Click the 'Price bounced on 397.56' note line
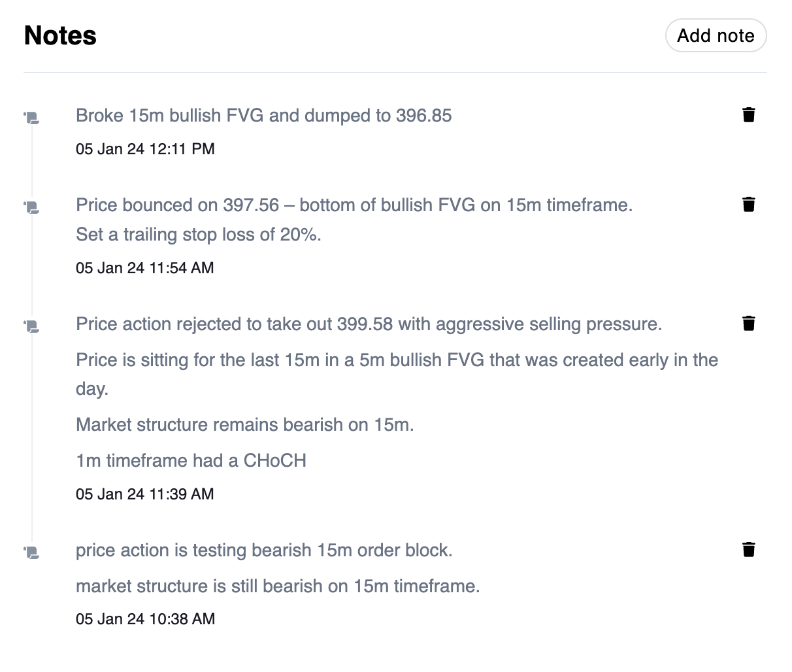792x672 pixels. [354, 205]
